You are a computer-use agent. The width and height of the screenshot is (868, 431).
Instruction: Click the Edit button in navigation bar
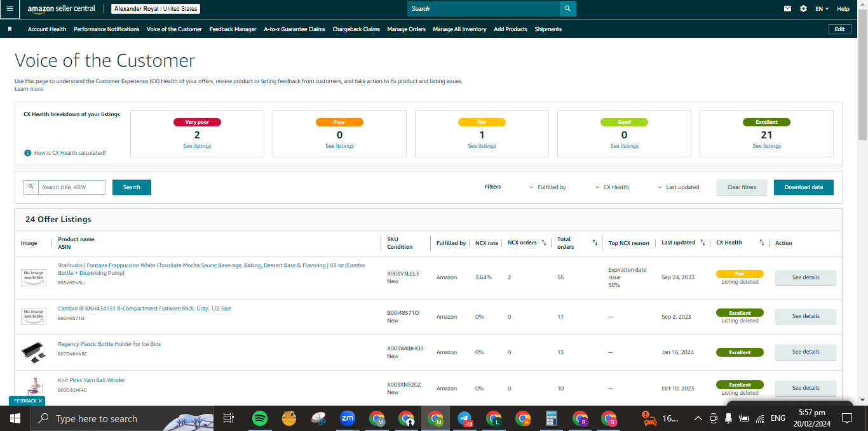(839, 29)
